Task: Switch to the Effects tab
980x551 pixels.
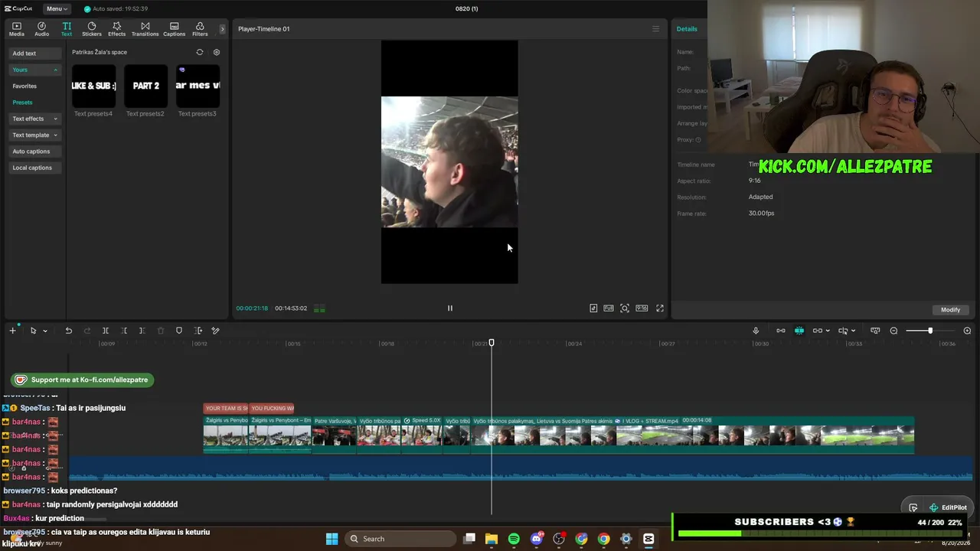Action: click(x=116, y=29)
